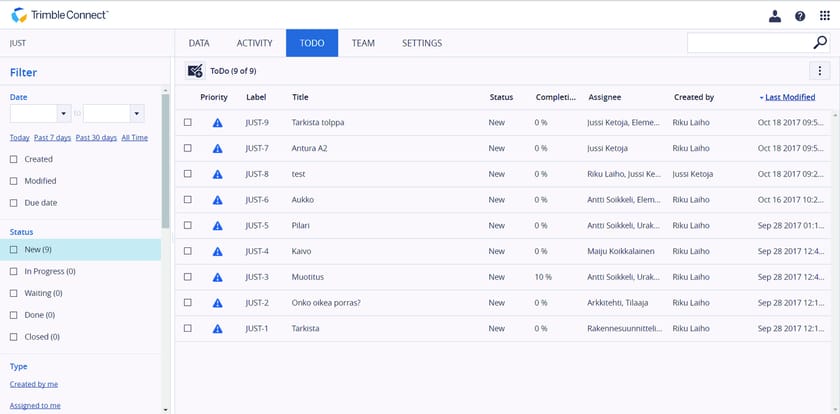
Task: Select the checkbox for Antura A2 row
Action: [x=187, y=148]
